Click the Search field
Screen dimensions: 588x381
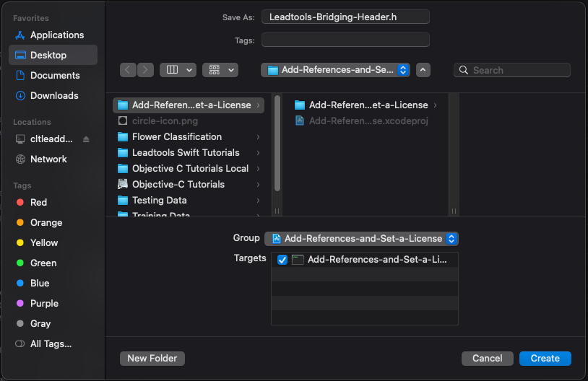tap(512, 70)
